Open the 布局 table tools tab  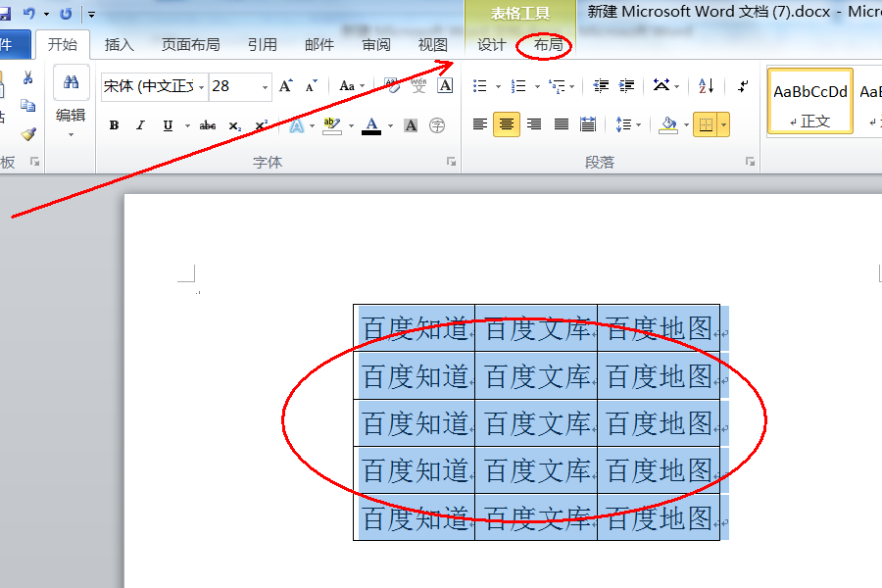pyautogui.click(x=549, y=44)
